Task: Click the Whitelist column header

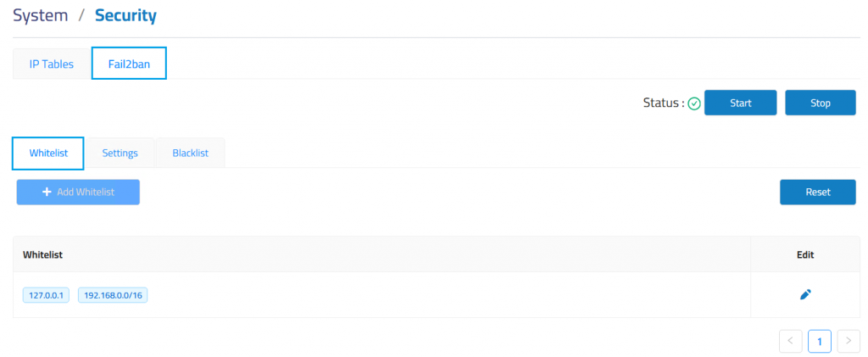Action: pos(43,254)
